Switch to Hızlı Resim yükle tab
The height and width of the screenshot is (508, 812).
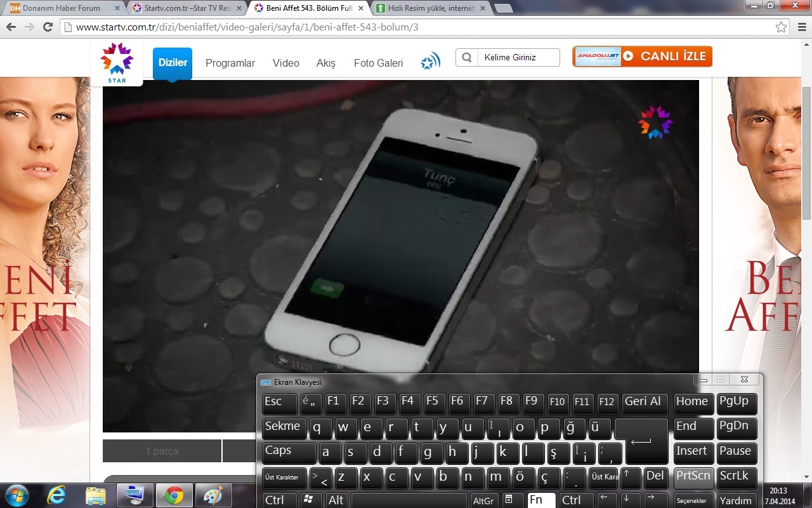[431, 8]
